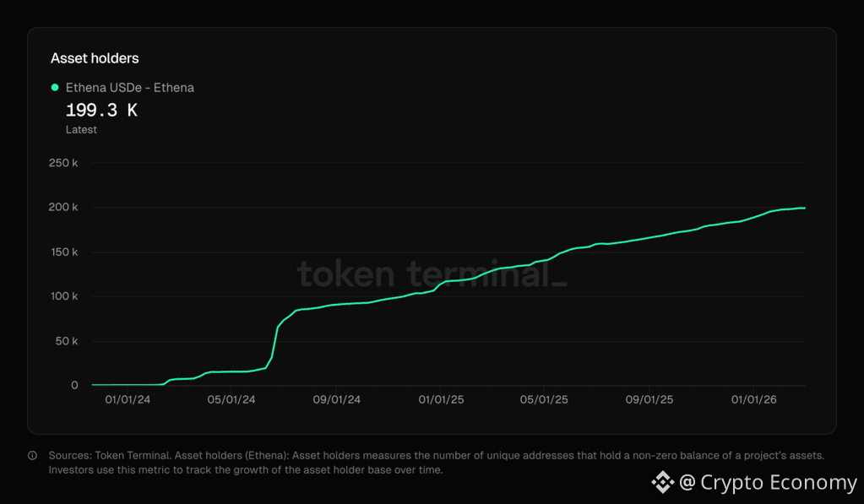Click the 100 k y-axis label

tap(64, 296)
